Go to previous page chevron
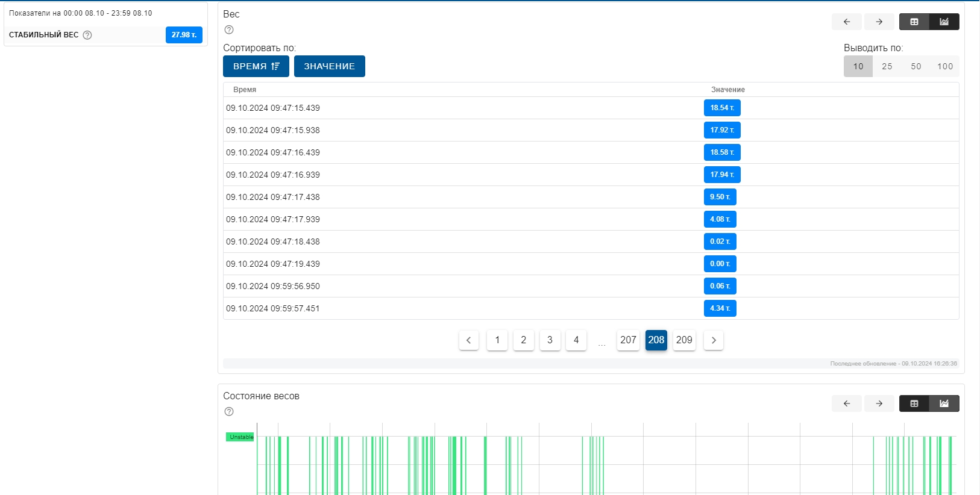 click(x=469, y=340)
